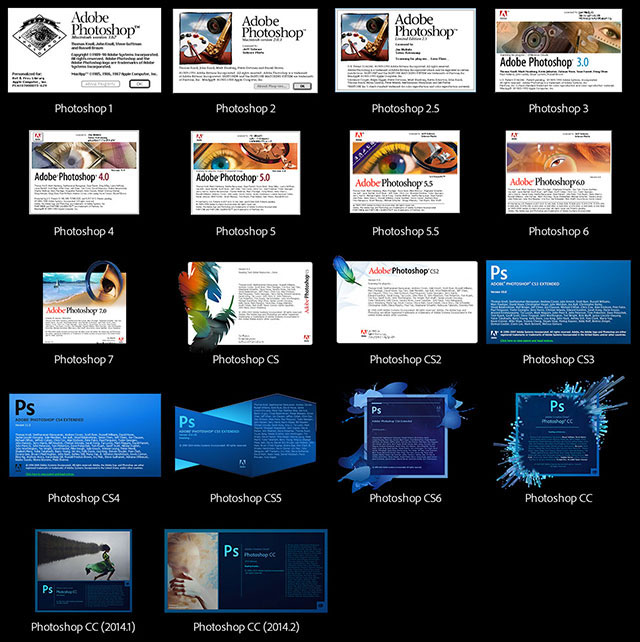Click the Ps logo on the CS5 splash
Screen dimensions: 640x642
187,422
